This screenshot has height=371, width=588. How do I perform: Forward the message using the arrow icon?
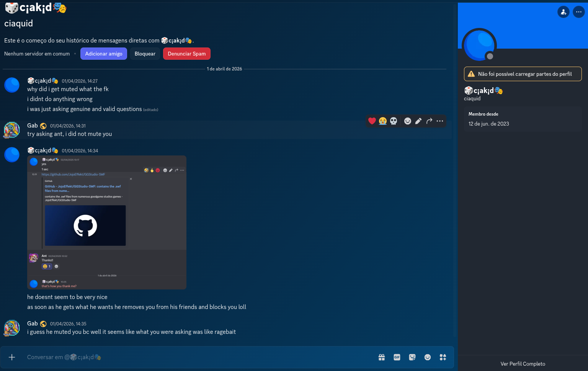pos(429,121)
